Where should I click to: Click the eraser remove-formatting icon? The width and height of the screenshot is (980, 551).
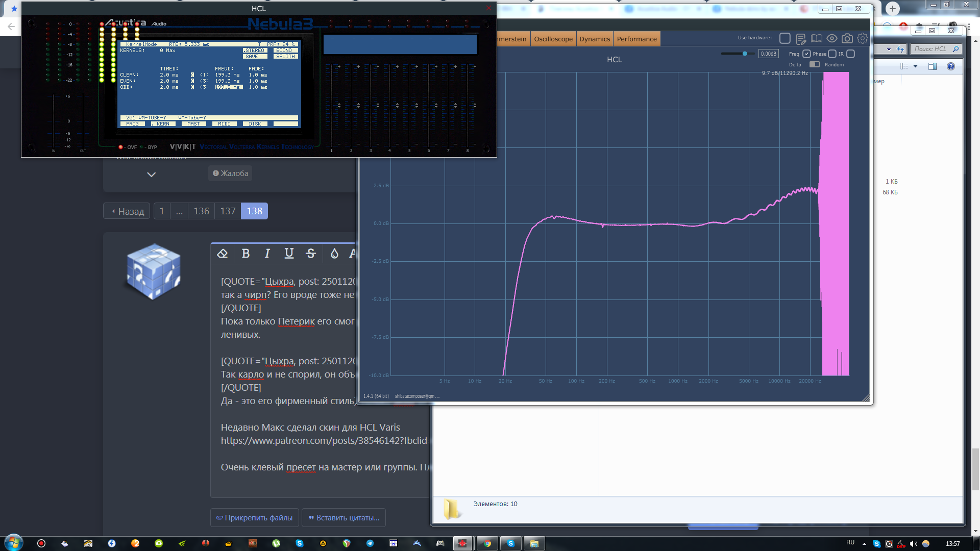pos(222,254)
